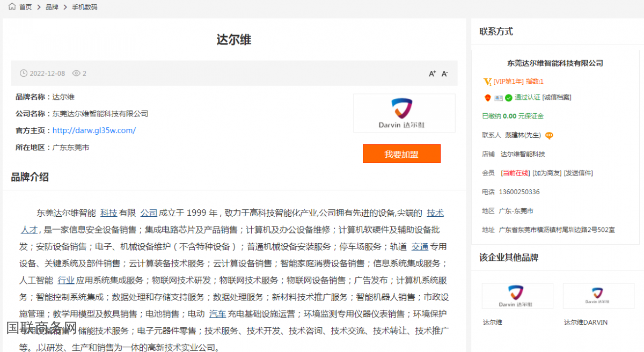The width and height of the screenshot is (644, 352).
Task: Click the date 2022-12-08
Action: (47, 74)
